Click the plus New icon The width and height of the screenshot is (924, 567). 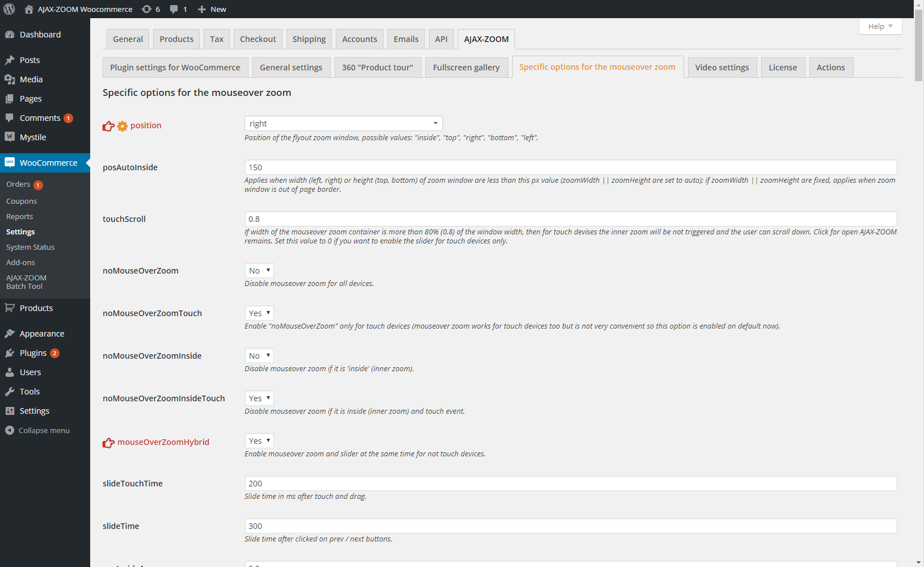(x=201, y=9)
